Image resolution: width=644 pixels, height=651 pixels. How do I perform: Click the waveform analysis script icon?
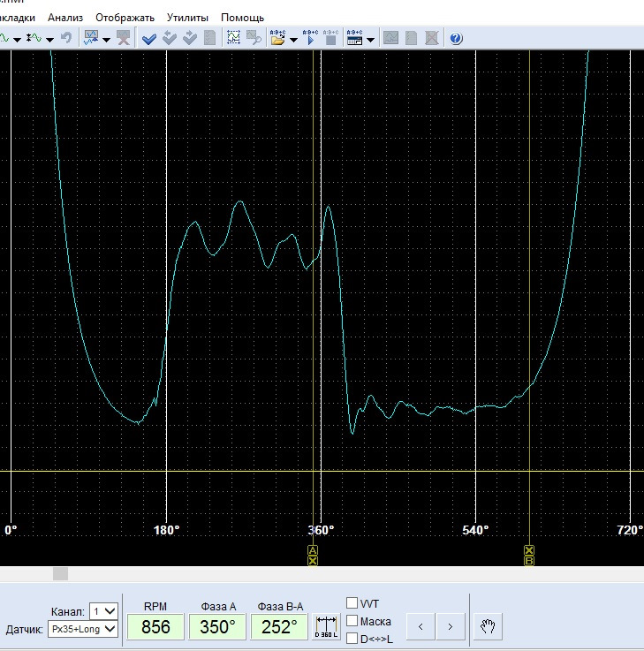(x=91, y=38)
